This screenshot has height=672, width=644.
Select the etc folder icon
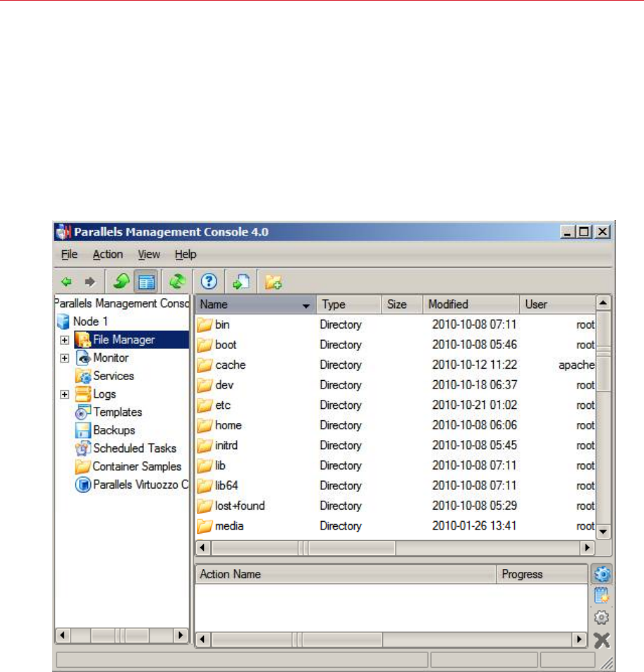[205, 405]
